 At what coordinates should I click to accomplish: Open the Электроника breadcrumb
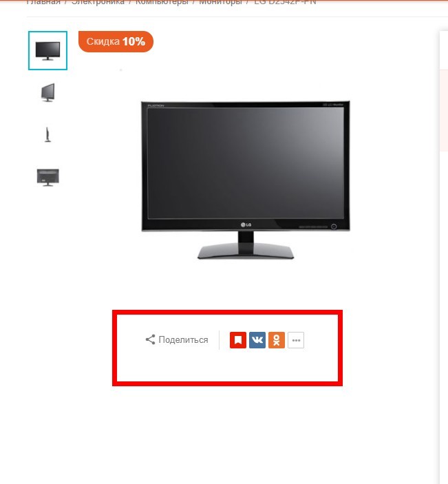coord(98,2)
